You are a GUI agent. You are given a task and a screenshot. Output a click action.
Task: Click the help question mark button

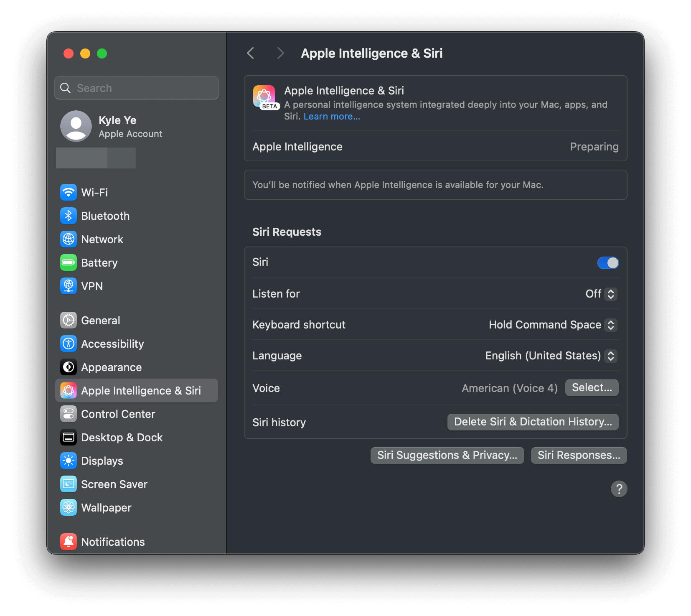(619, 489)
